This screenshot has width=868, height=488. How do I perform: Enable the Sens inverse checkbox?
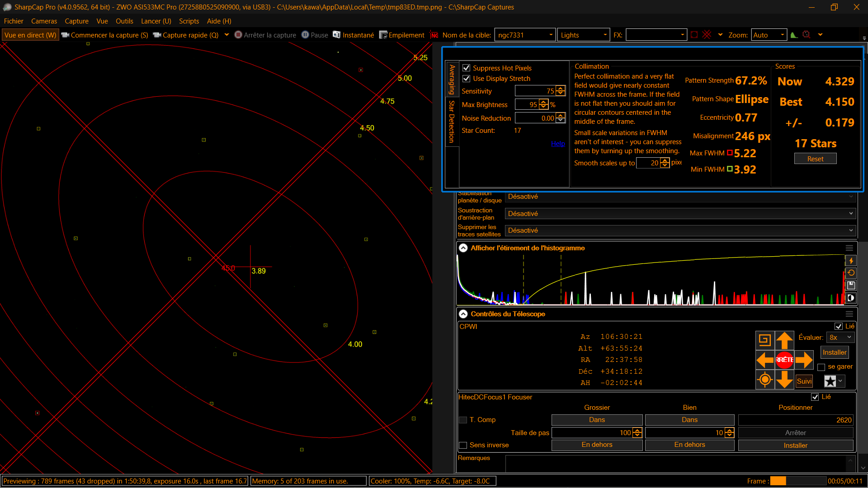(463, 445)
